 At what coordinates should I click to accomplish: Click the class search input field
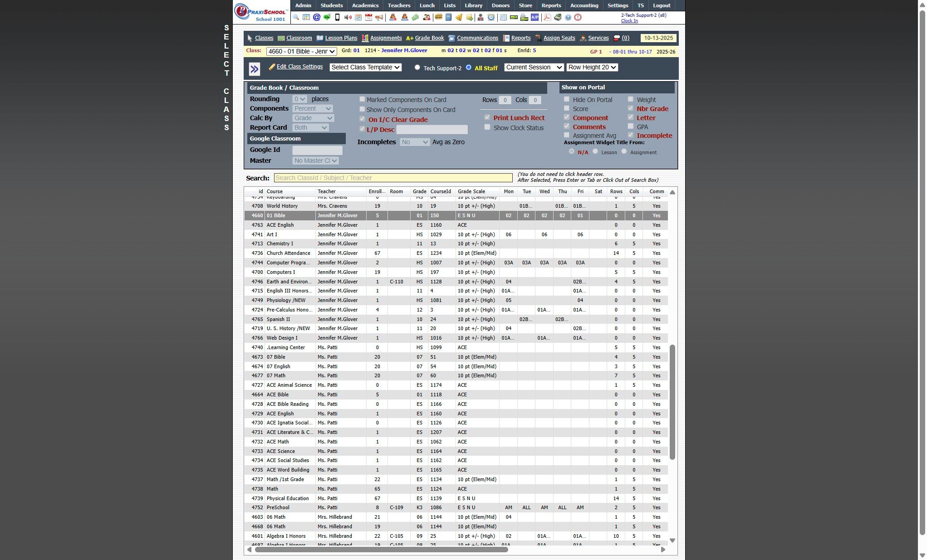393,178
